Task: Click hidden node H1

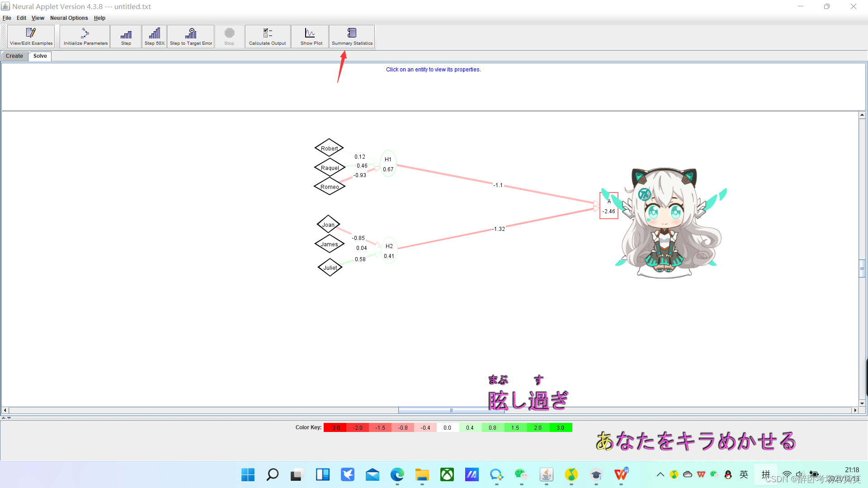Action: click(x=388, y=164)
